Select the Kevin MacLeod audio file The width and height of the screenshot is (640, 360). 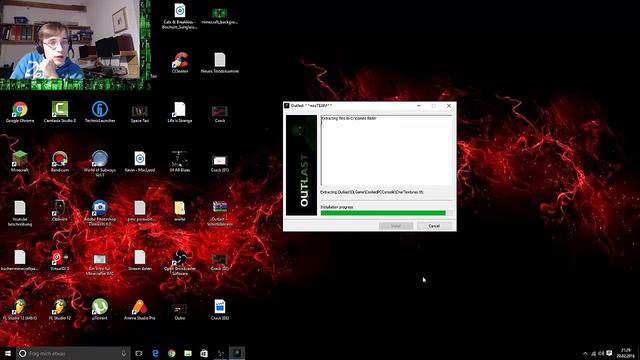click(x=140, y=160)
